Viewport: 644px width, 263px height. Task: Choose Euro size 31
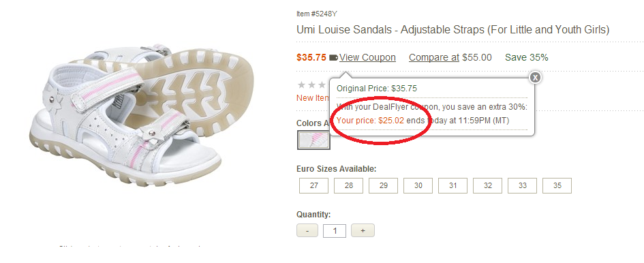[x=453, y=186]
